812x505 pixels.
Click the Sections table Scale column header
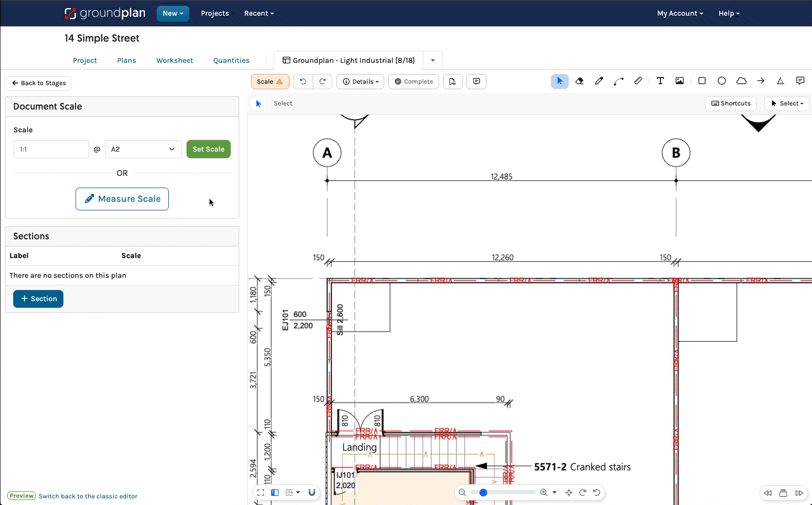tap(131, 256)
